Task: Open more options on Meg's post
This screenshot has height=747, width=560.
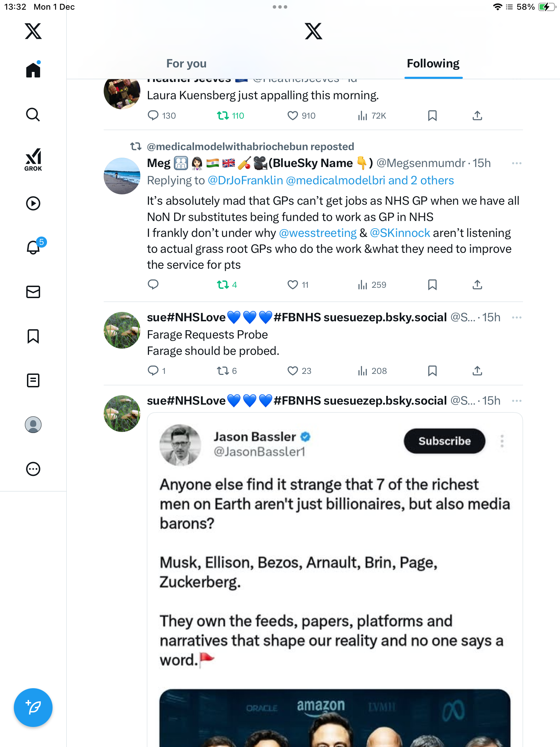Action: [x=516, y=163]
